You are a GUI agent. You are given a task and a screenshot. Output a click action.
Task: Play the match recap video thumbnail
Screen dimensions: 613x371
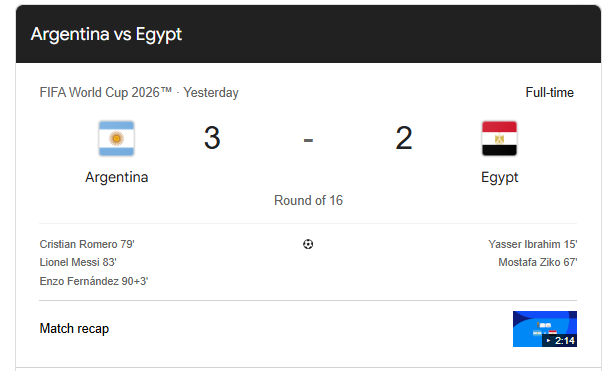click(545, 329)
